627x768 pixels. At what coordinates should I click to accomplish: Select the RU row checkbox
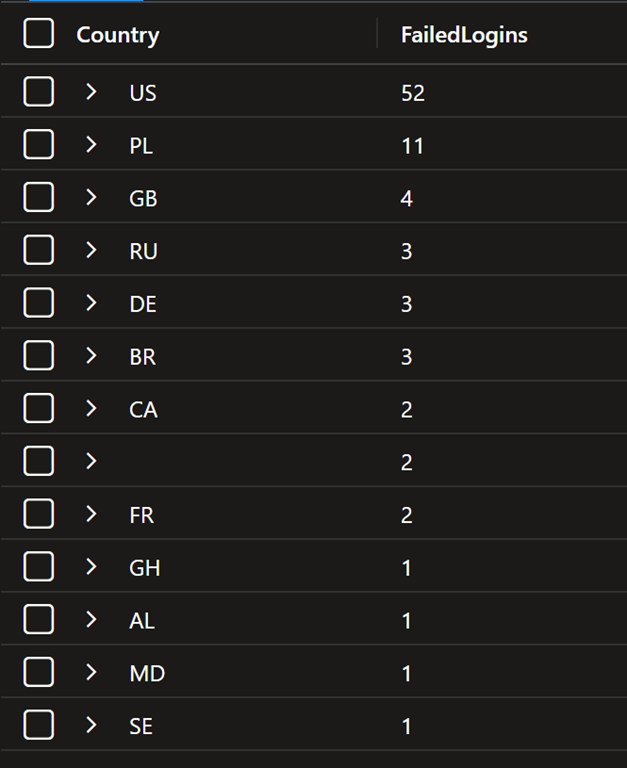pyautogui.click(x=38, y=250)
